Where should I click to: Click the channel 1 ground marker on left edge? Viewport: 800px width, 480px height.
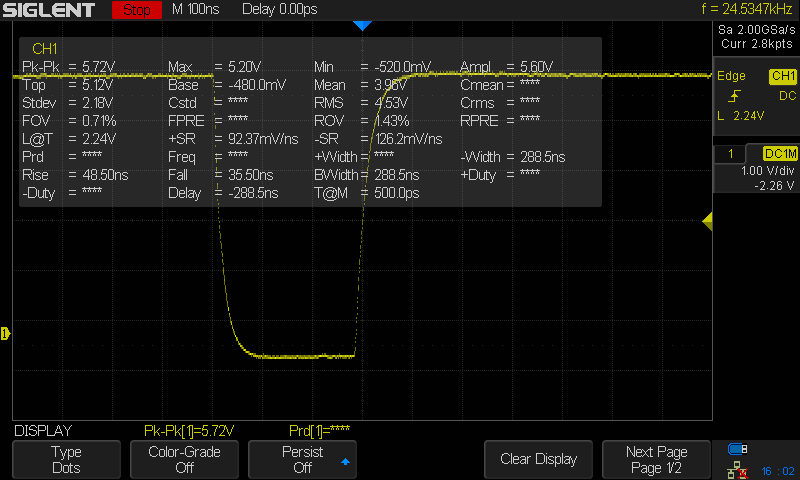(x=4, y=333)
